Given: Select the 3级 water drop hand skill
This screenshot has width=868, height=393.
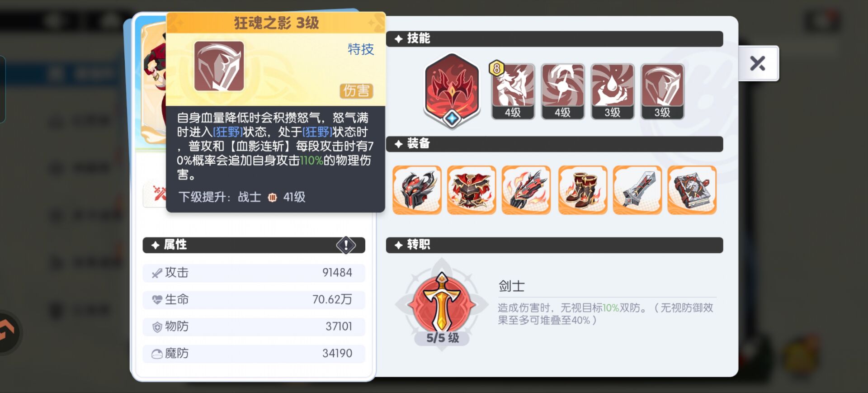Looking at the screenshot, I should point(613,91).
